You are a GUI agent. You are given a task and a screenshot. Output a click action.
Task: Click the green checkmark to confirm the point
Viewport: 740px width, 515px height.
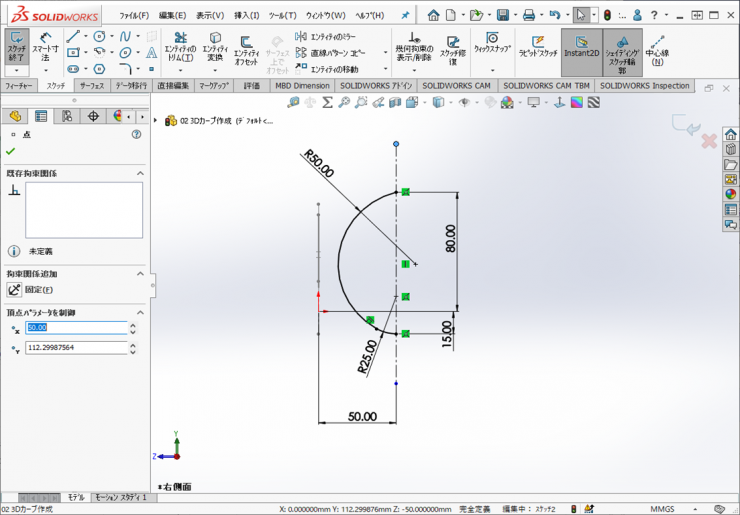pos(11,151)
